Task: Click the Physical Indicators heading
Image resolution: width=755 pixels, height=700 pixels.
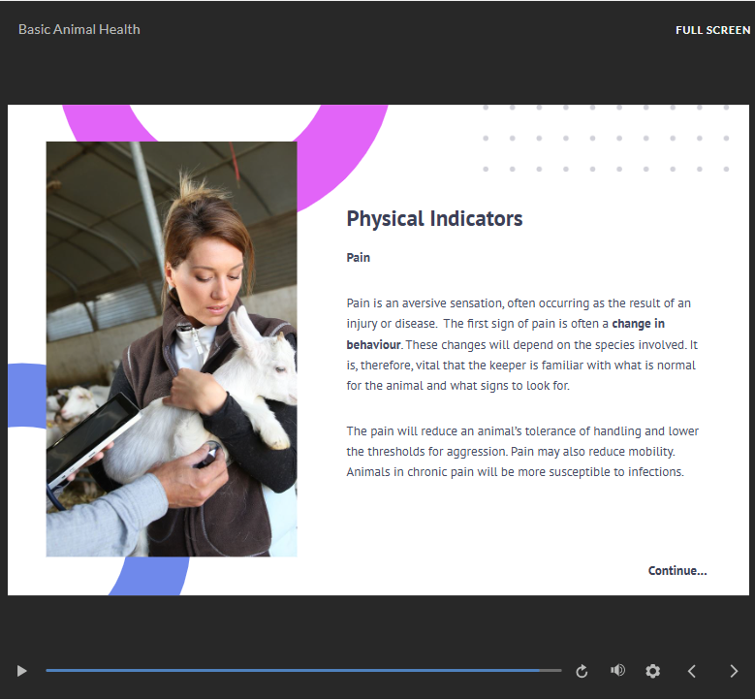Action: 434,218
